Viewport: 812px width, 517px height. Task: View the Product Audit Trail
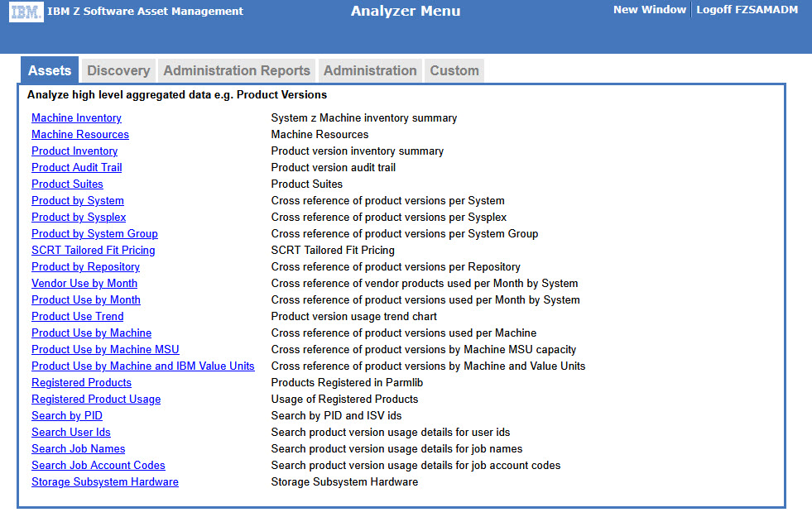click(x=76, y=168)
